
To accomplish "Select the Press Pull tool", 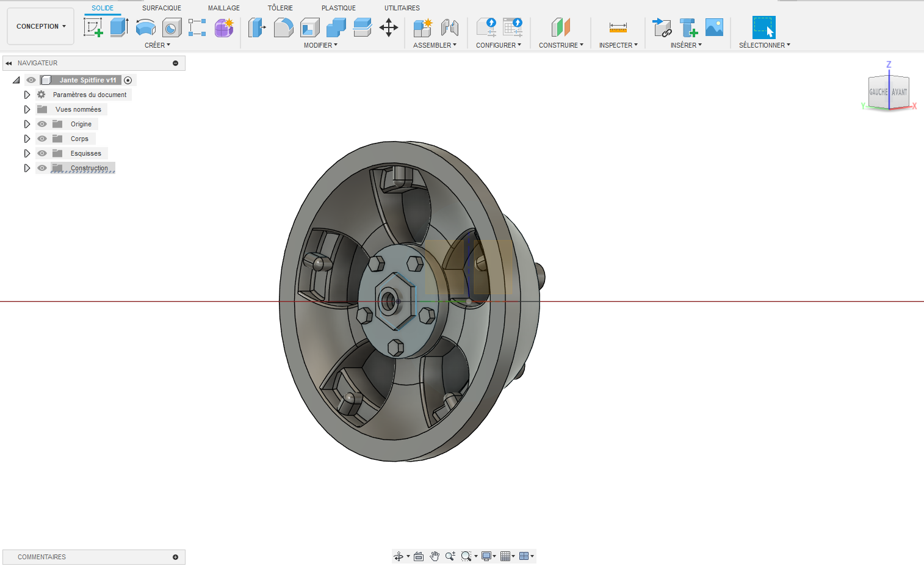I will tap(257, 27).
